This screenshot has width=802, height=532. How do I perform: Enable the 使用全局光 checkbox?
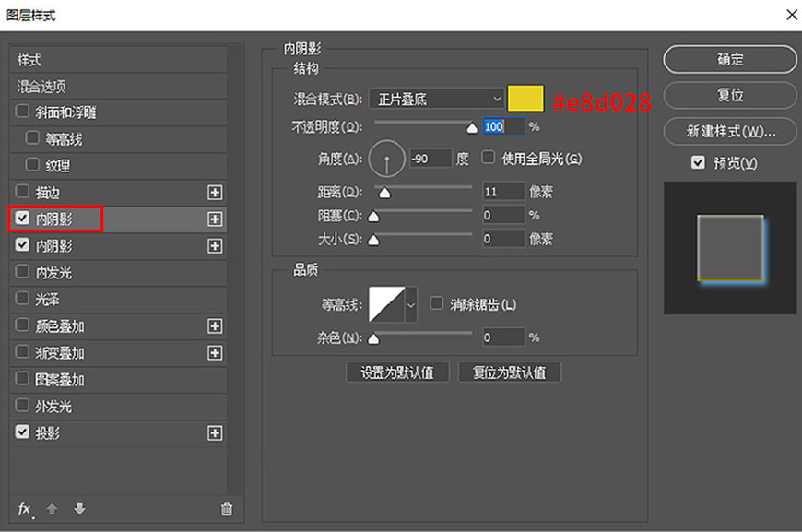click(487, 158)
